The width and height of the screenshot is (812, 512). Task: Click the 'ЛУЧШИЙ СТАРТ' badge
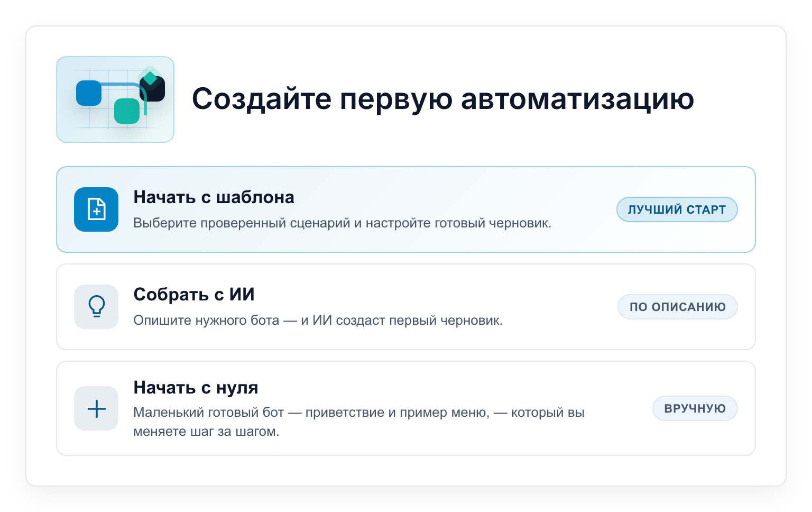[x=677, y=209]
